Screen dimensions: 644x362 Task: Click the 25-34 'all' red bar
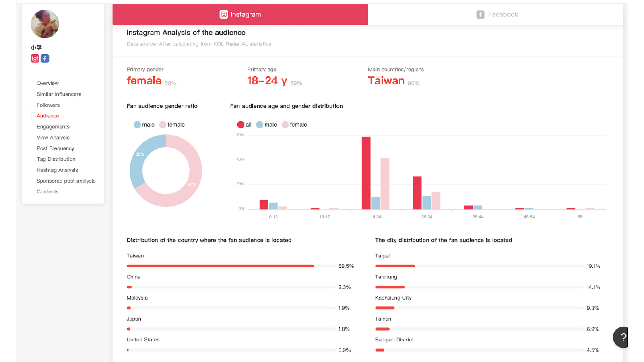click(x=417, y=193)
